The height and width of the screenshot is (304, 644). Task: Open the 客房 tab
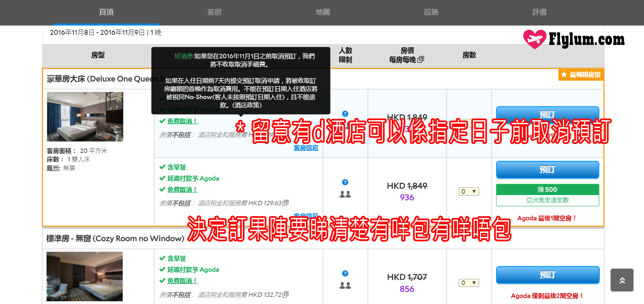[x=214, y=12]
